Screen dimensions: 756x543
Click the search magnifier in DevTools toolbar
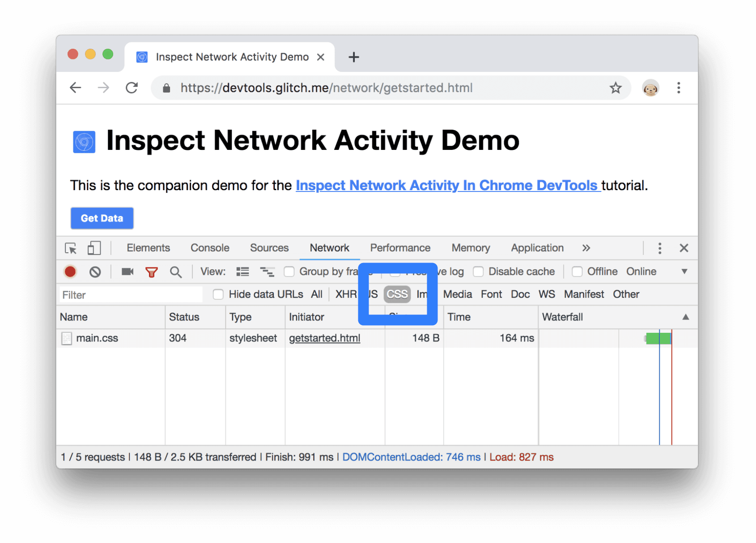(x=176, y=271)
